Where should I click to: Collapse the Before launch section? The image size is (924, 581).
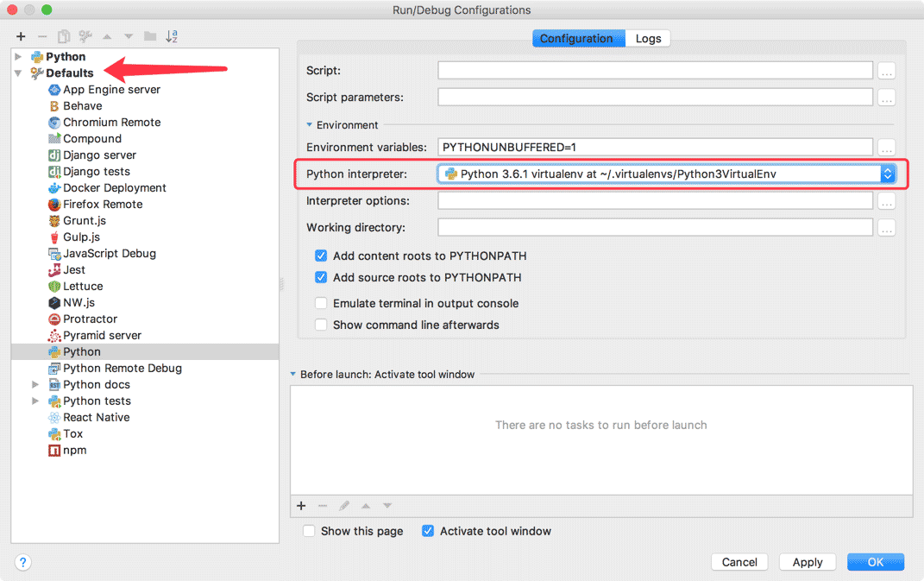[x=292, y=375]
